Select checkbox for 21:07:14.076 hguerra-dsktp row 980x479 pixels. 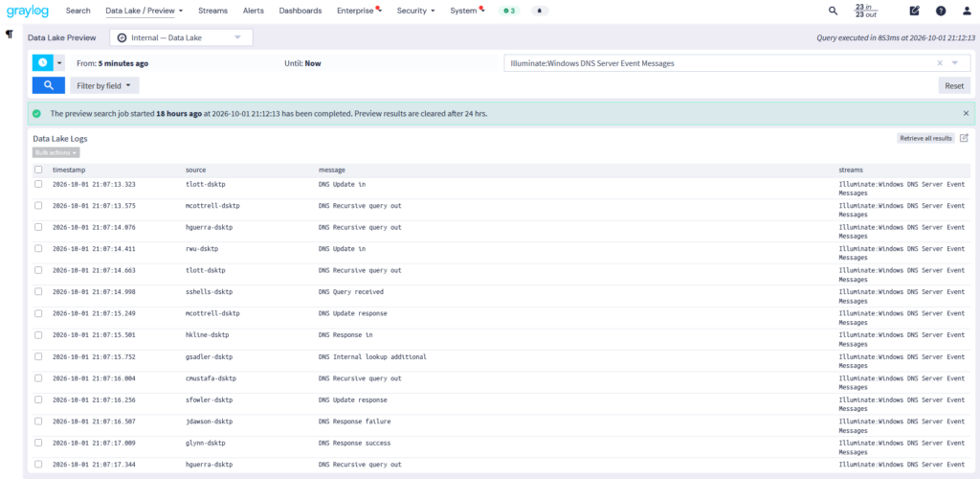click(38, 227)
